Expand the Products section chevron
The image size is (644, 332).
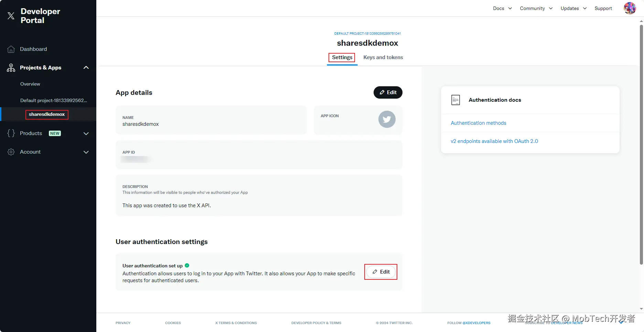coord(86,134)
